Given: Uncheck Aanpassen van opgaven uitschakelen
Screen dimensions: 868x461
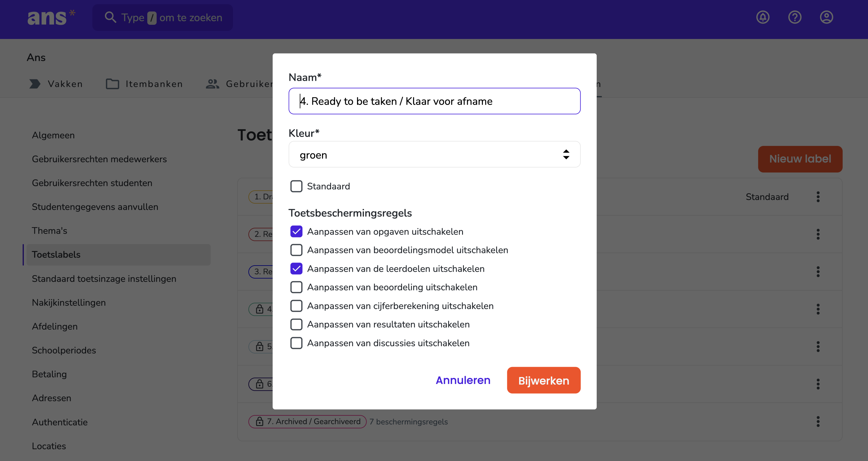Looking at the screenshot, I should [x=296, y=231].
